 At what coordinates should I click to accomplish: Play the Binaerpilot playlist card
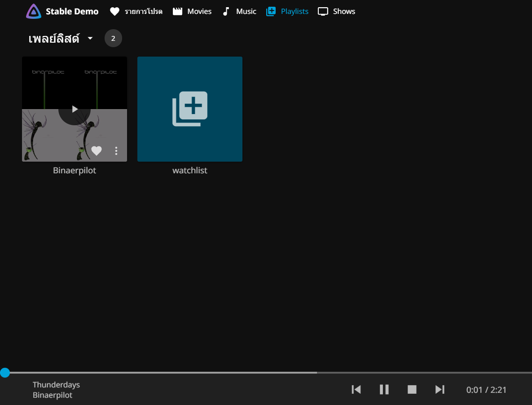[75, 109]
